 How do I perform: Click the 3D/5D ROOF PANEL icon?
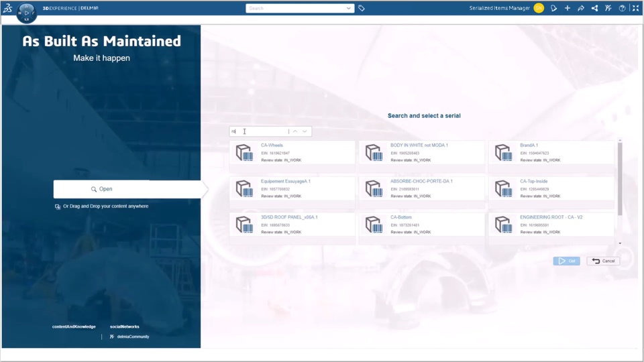(x=244, y=225)
